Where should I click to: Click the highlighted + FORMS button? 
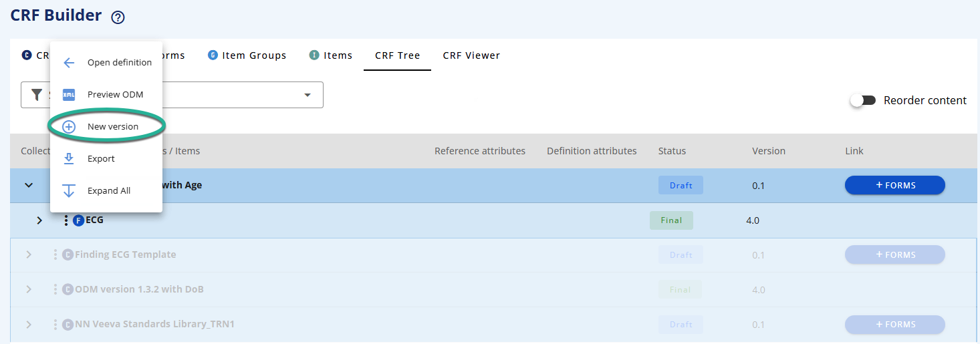coord(894,185)
